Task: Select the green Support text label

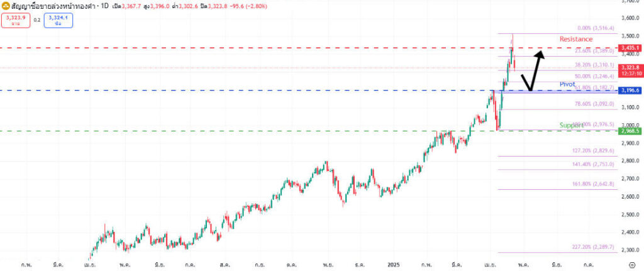Action: 571,125
